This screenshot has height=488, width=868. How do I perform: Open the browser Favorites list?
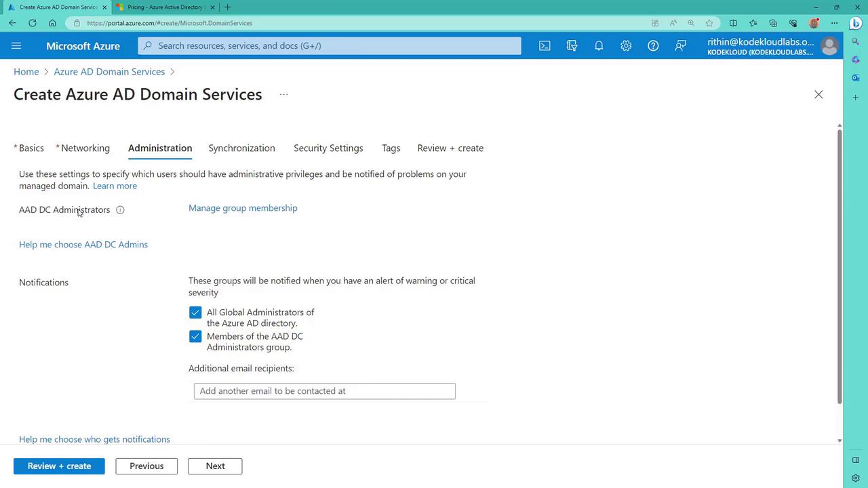753,23
